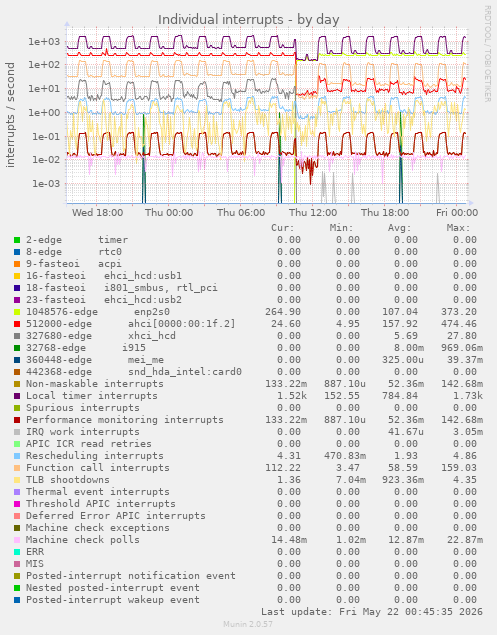Click the 'Fri 00:00' time axis label
This screenshot has width=497, height=635.
click(x=457, y=213)
